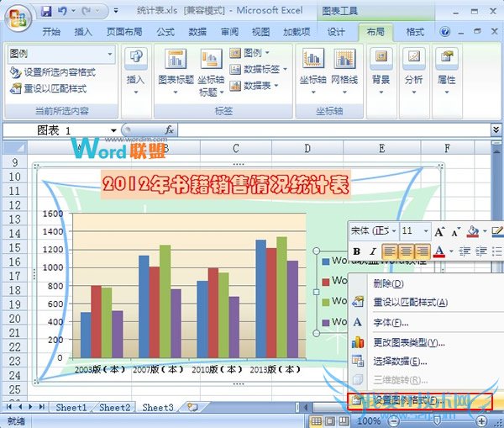Image resolution: width=504 pixels, height=428 pixels.
Task: Go to the 页面布局 tab
Action: 124,32
